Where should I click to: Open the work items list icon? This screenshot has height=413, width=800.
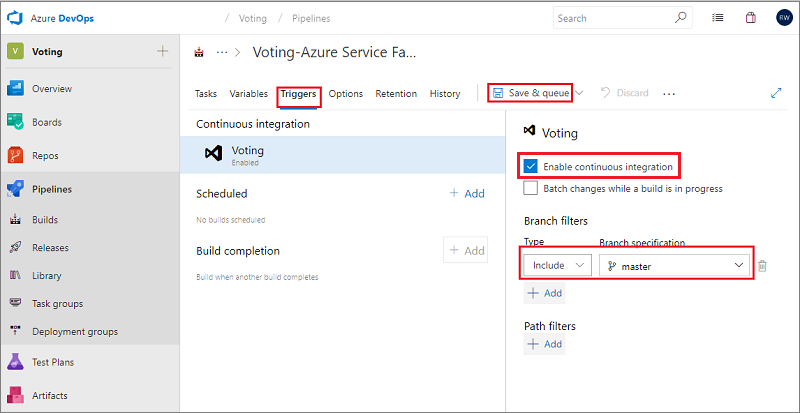click(x=718, y=17)
